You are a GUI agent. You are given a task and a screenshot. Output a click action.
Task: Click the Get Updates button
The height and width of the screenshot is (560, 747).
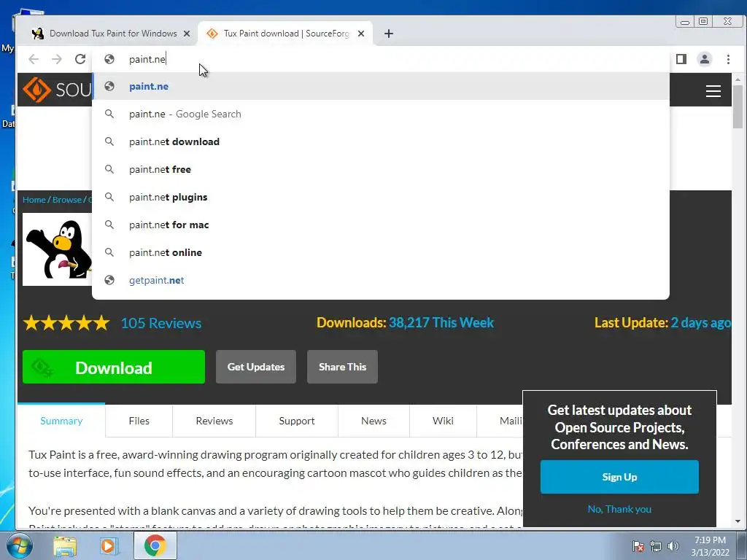(256, 367)
